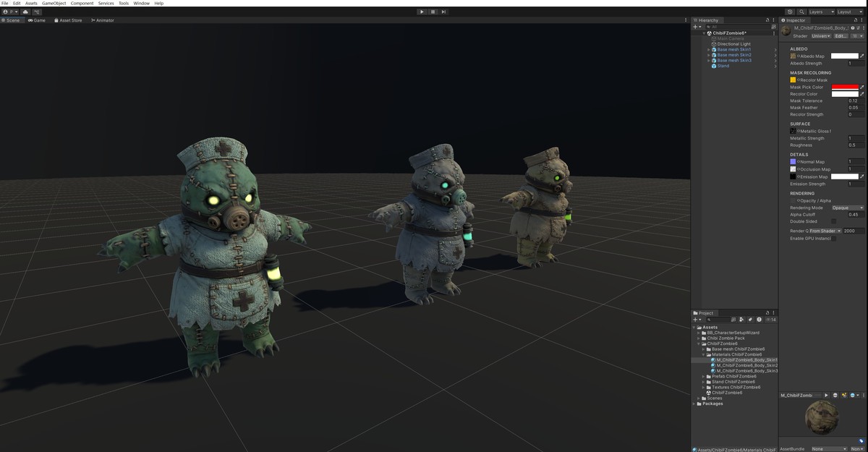The image size is (868, 452).
Task: Expand Base mesh Skin2 in Hierarchy
Action: 709,55
